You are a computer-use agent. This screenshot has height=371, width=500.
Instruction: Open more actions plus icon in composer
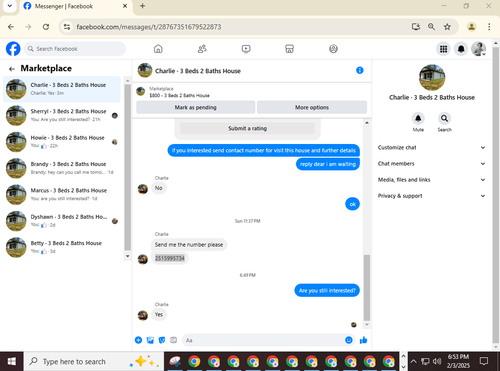(x=138, y=340)
